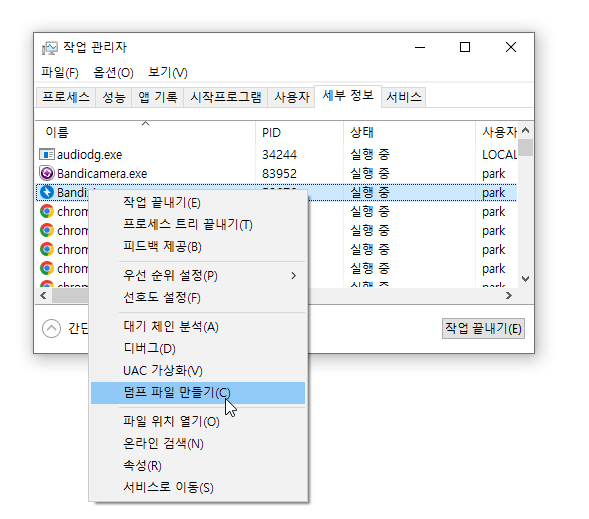Viewport: 589px width, 519px height.
Task: Click the horizontal scrollbar right arrow
Action: (509, 296)
